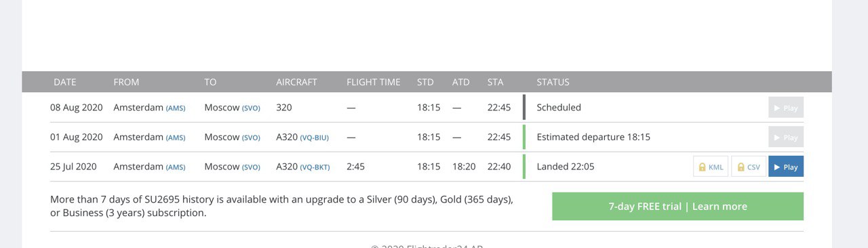Click the FLIGHT TIME column header
Screen dimensions: 868x248
374,82
